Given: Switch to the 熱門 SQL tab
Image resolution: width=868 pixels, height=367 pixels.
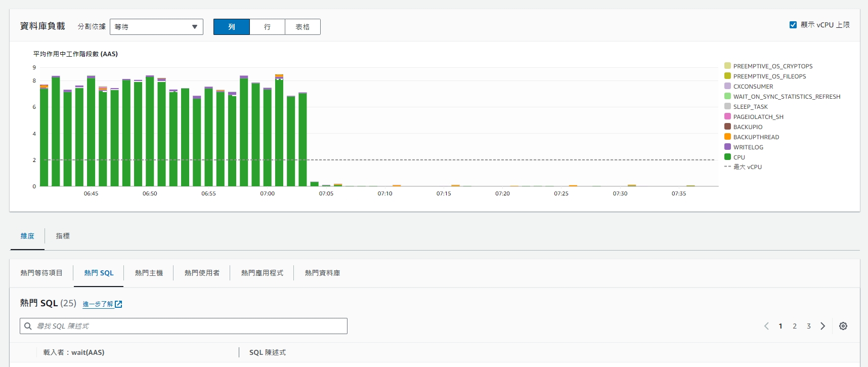Looking at the screenshot, I should coord(99,273).
